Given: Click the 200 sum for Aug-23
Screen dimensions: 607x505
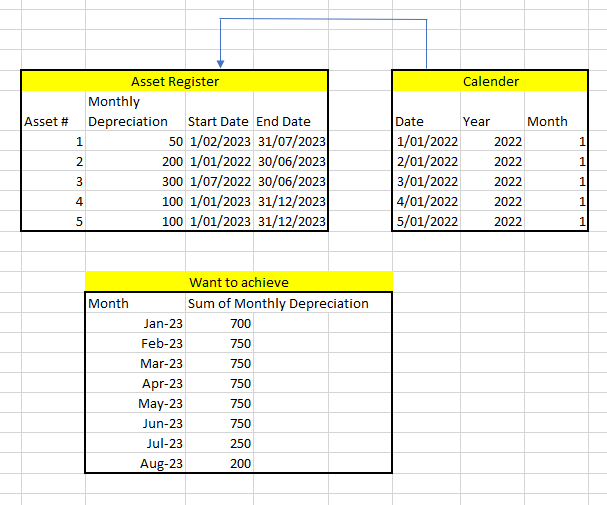Looking at the screenshot, I should tap(219, 463).
